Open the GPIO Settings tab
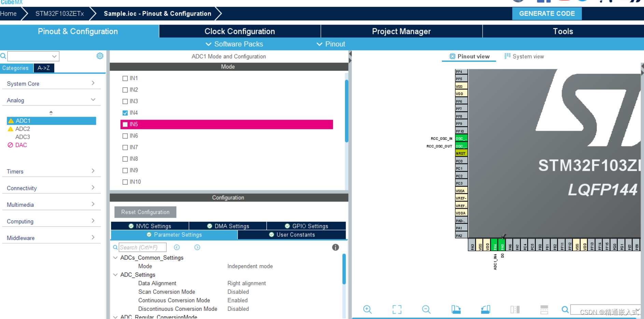Image resolution: width=644 pixels, height=319 pixels. click(306, 226)
